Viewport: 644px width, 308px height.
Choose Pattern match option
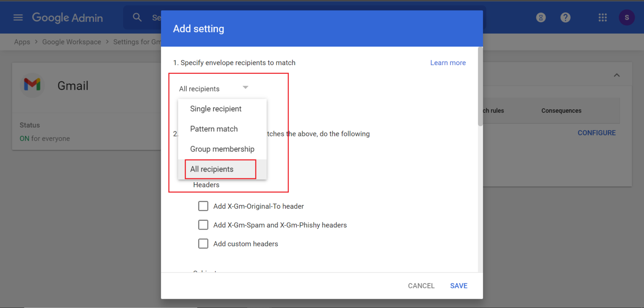(x=222, y=129)
